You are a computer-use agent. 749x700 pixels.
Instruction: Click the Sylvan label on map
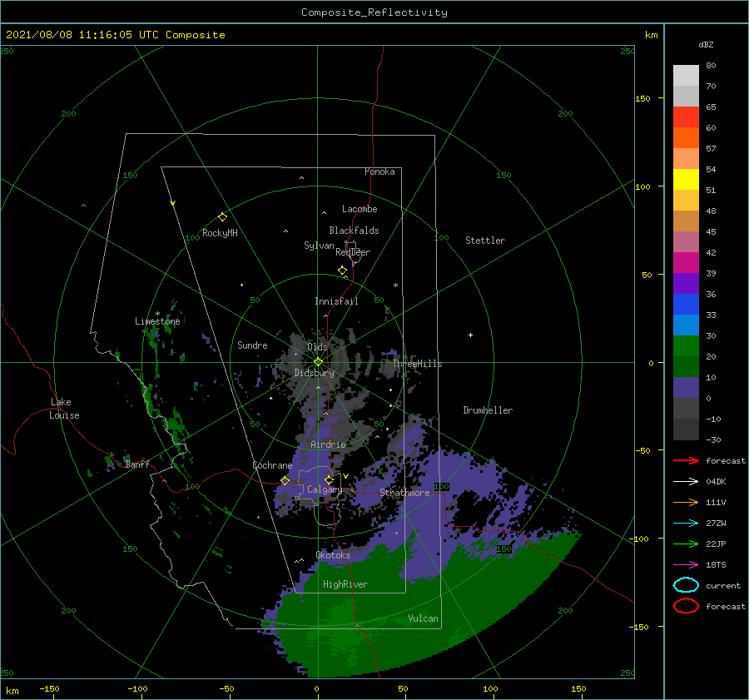pos(319,246)
